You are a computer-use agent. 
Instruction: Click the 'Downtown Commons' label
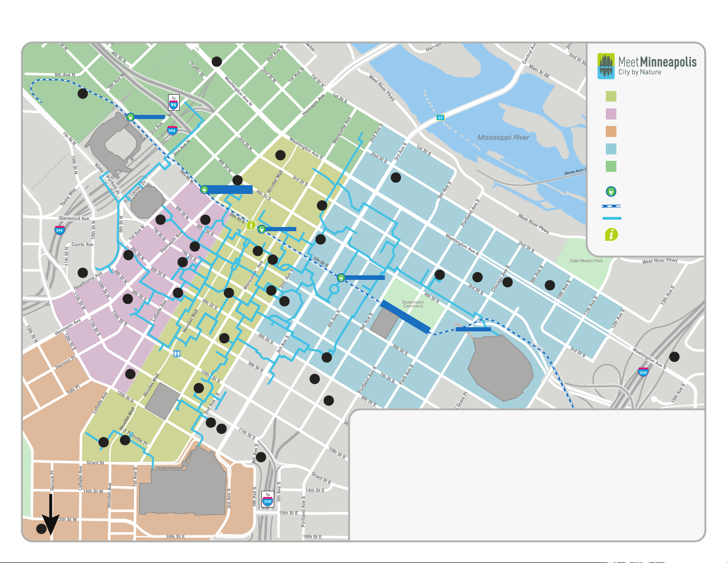click(413, 304)
